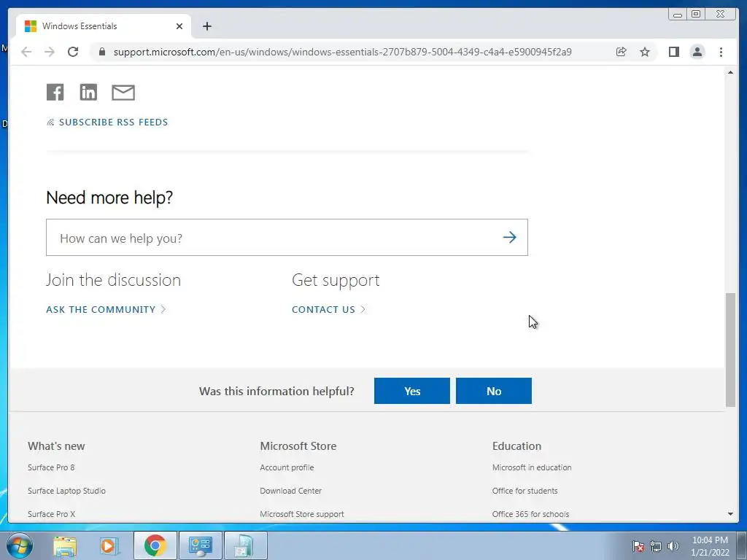Viewport: 747px width, 560px height.
Task: Open the Download Center footer link
Action: click(x=290, y=491)
